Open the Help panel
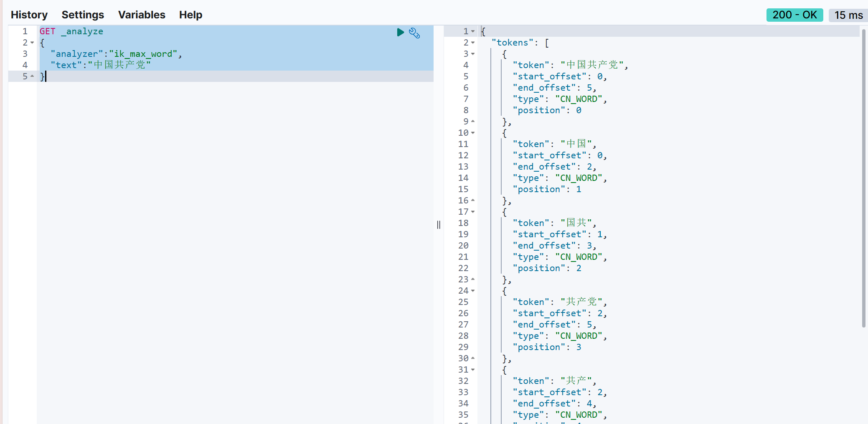 pos(190,15)
